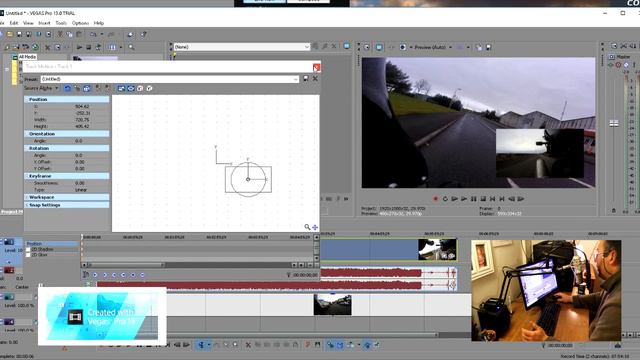Toggle Lock Aspect Ratio in Track Motion toolbar
This screenshot has width=640, height=360.
pos(121,88)
